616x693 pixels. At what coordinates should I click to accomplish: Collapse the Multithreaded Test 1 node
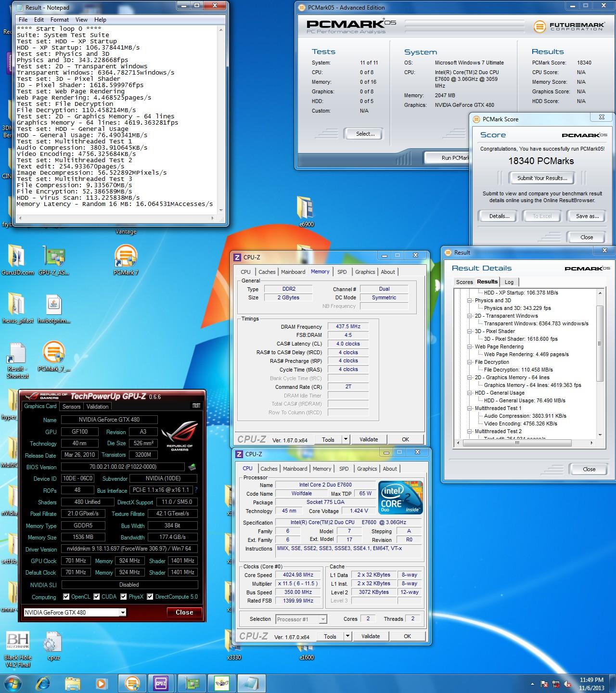tap(470, 408)
